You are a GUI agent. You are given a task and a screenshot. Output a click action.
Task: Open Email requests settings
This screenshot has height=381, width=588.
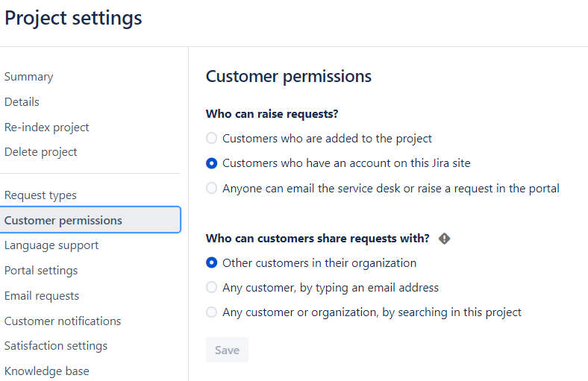[x=42, y=295]
